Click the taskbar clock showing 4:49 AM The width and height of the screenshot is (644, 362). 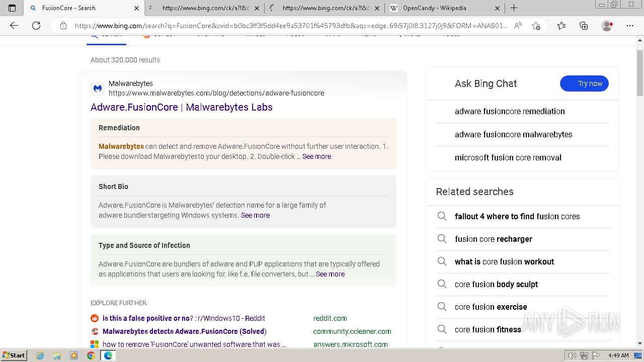pyautogui.click(x=618, y=355)
